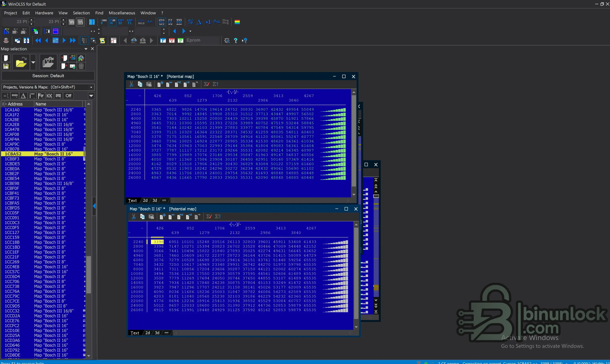Switch to 2d tab in map showing 3365
The image size is (610, 364).
(145, 200)
